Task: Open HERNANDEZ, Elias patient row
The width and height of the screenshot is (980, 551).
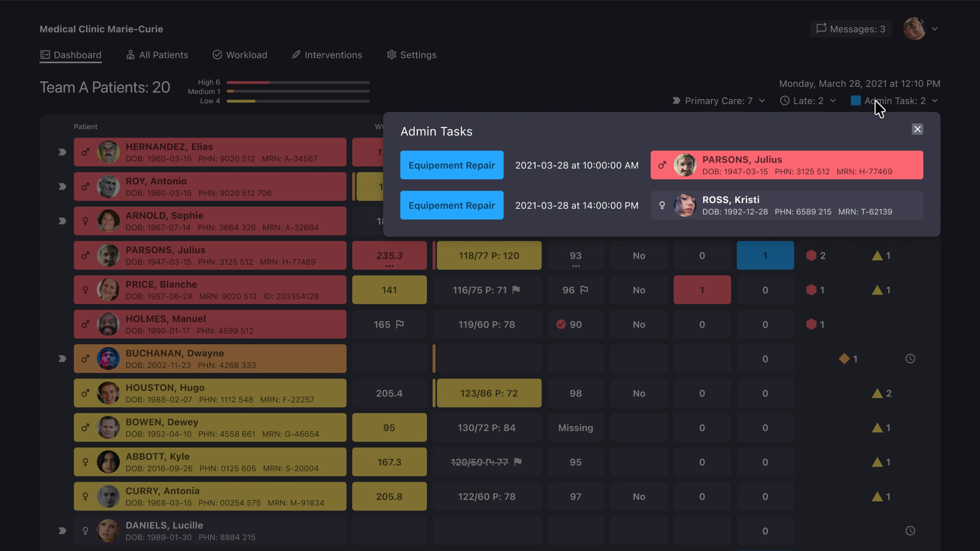Action: (210, 152)
